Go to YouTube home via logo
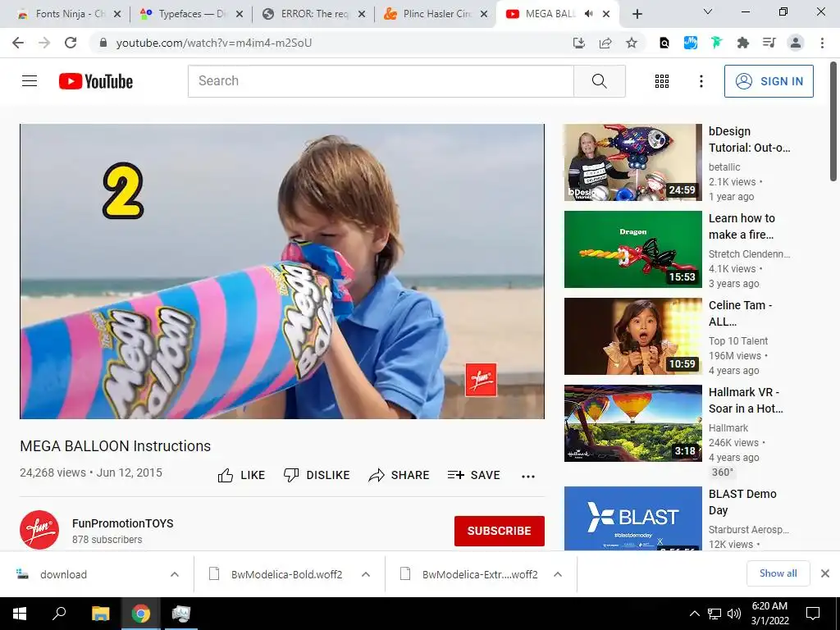 (96, 81)
